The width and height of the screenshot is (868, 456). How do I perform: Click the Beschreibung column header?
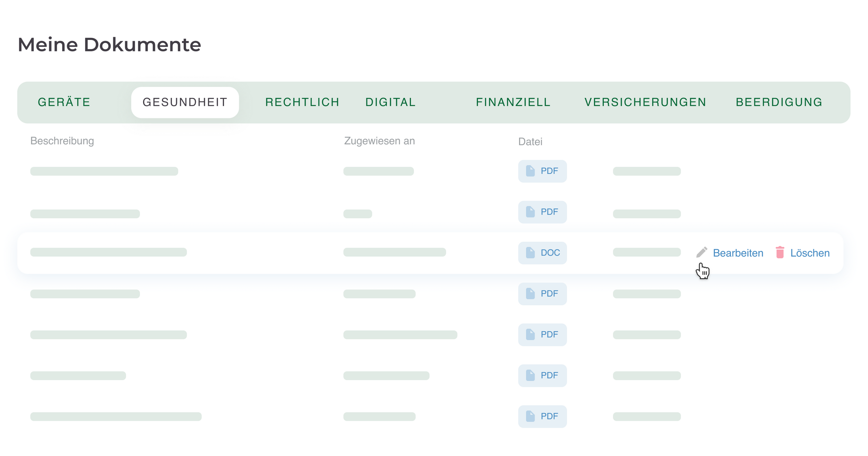[62, 141]
